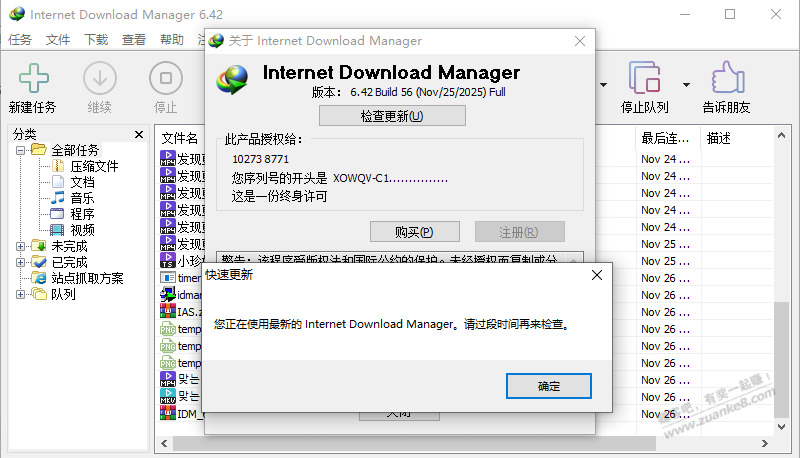Image resolution: width=800 pixels, height=458 pixels.
Task: Click the 停止 stop icon in toolbar
Action: 165,78
